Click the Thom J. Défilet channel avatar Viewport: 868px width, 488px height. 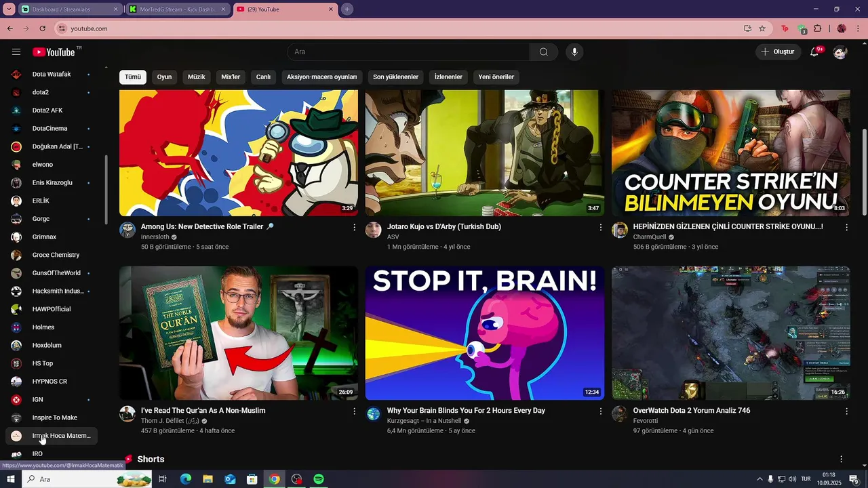(127, 413)
